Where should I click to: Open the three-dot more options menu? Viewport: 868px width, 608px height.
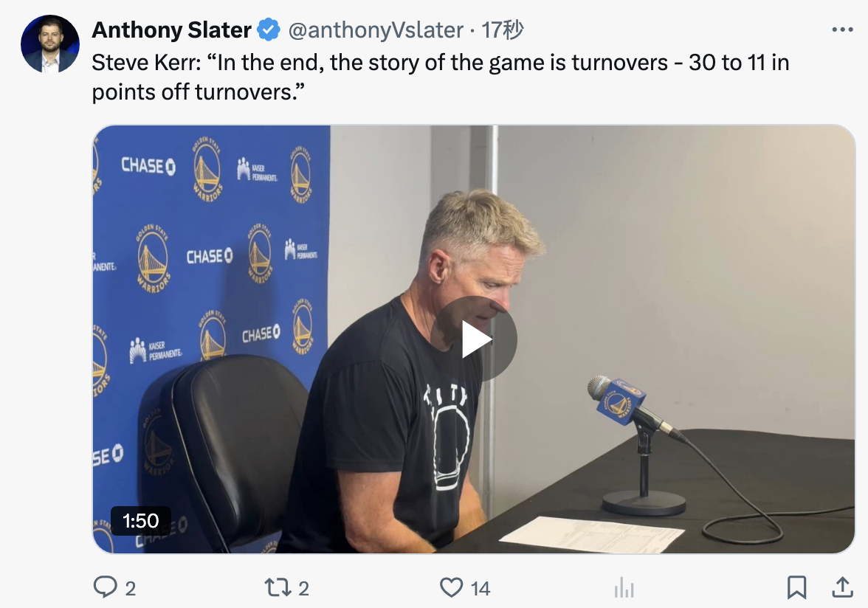[x=843, y=30]
